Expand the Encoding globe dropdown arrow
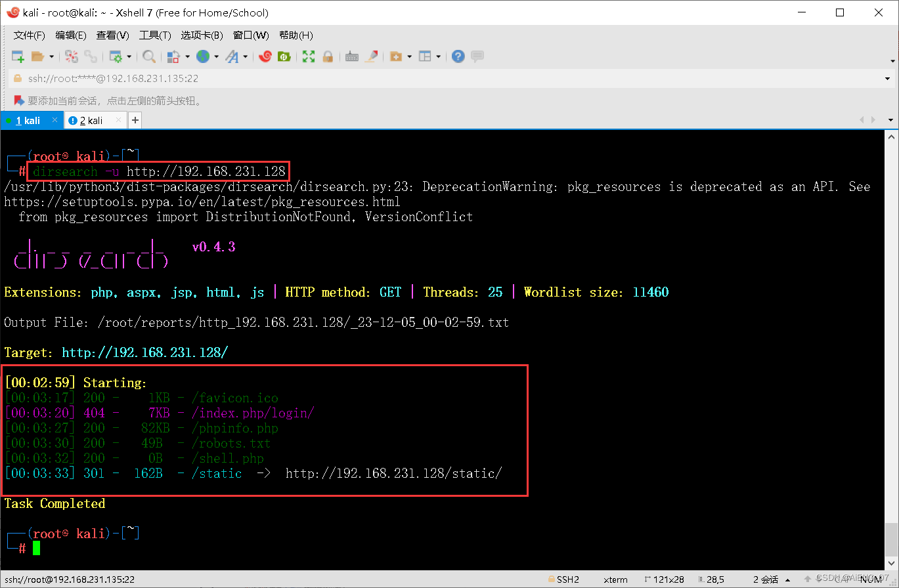Image resolution: width=899 pixels, height=588 pixels. (216, 56)
